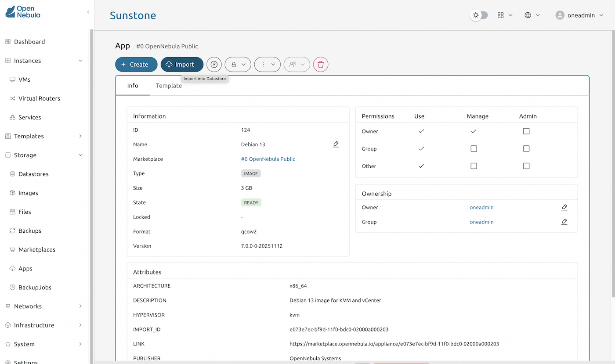Open Backups from the sidebar

(x=29, y=231)
